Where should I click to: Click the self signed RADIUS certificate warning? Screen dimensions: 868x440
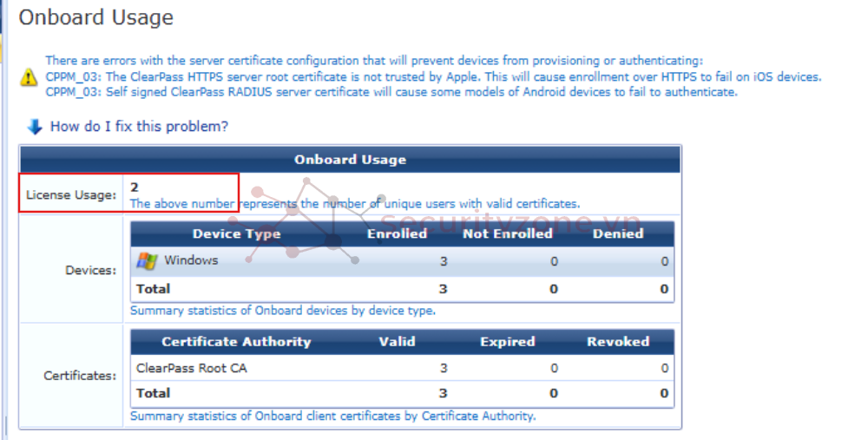point(391,92)
